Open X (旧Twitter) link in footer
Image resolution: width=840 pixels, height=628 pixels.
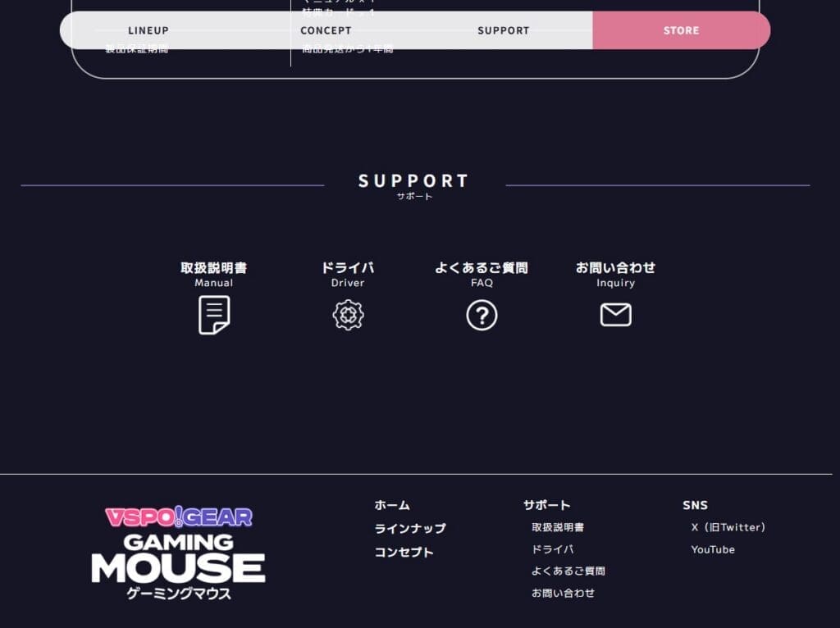[x=728, y=527]
